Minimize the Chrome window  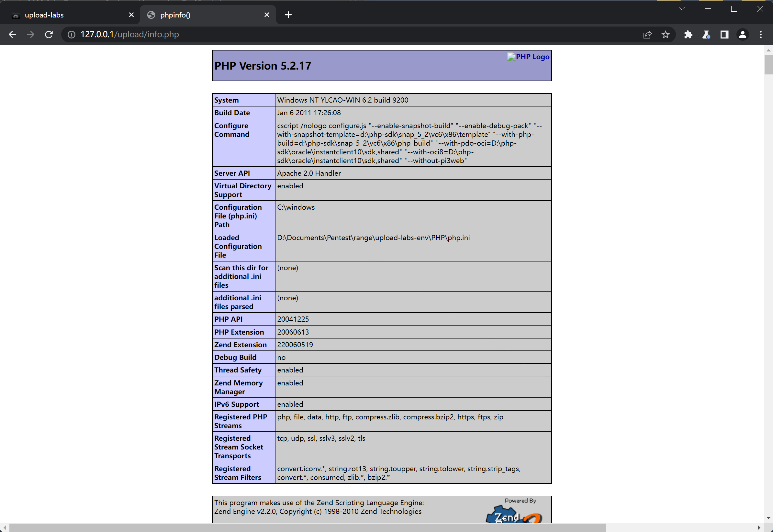tap(708, 9)
